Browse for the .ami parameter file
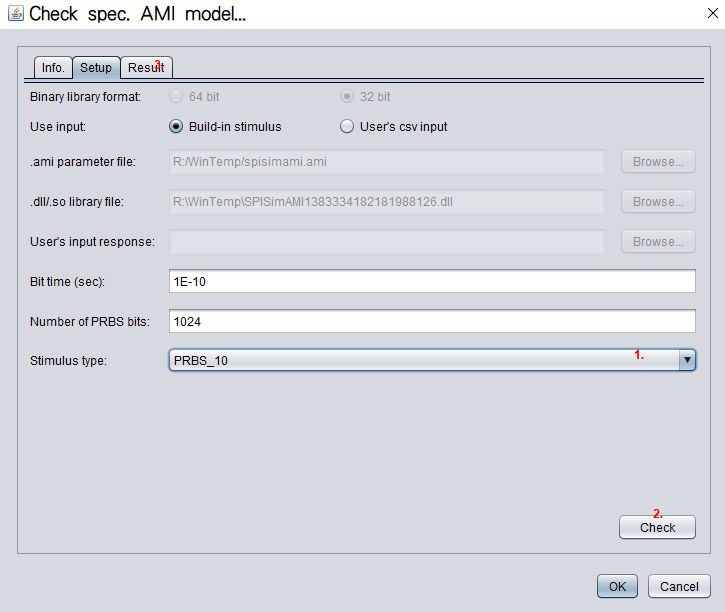Screen dimensions: 725x612 click(x=657, y=162)
